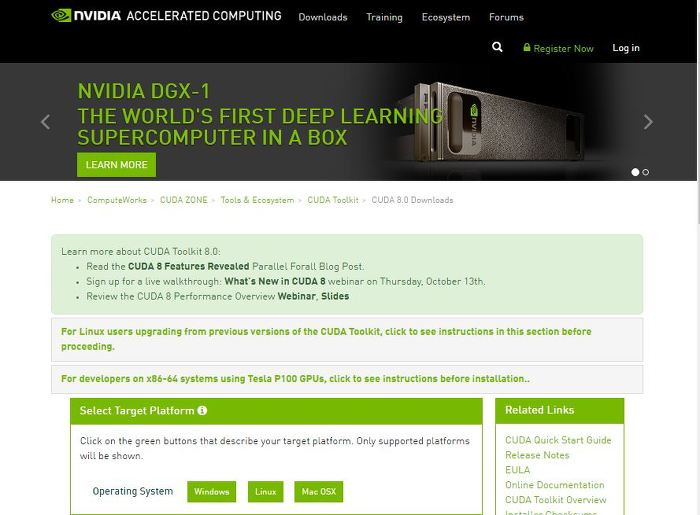Viewport: 700px width, 515px height.
Task: Click Register Now link
Action: pos(558,48)
